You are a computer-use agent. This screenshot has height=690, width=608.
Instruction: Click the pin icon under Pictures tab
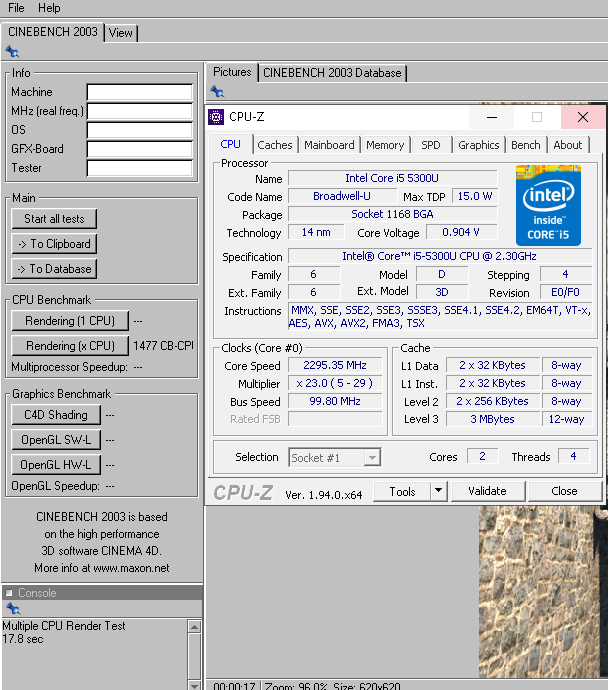pos(217,92)
